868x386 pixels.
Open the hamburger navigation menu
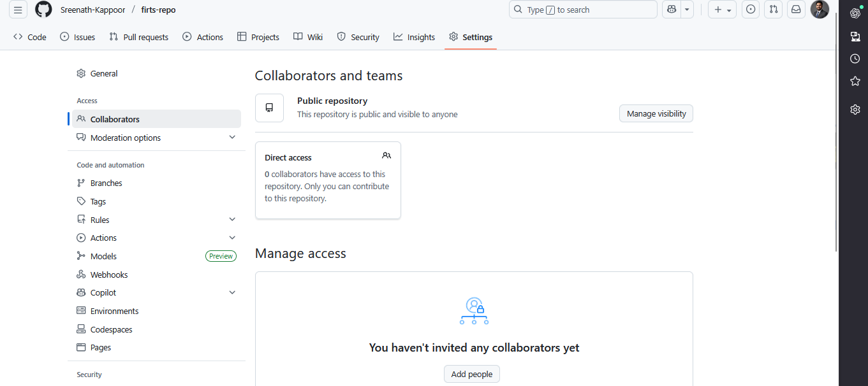coord(18,10)
